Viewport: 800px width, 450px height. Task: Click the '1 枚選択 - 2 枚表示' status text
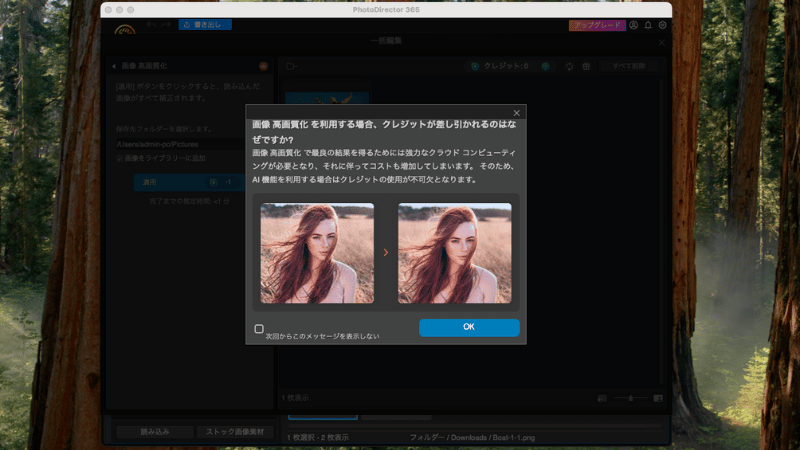coord(318,438)
